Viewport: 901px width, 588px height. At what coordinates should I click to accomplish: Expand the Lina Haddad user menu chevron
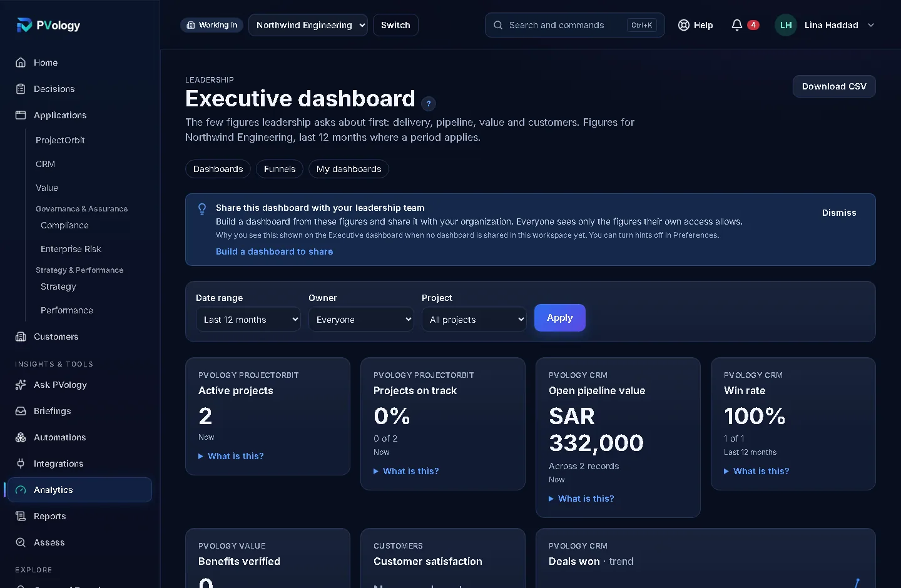[x=871, y=25]
